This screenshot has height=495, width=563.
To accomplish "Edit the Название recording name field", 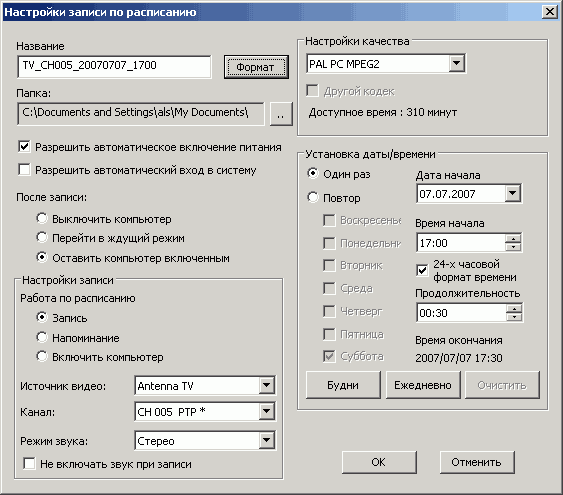I will coord(114,66).
